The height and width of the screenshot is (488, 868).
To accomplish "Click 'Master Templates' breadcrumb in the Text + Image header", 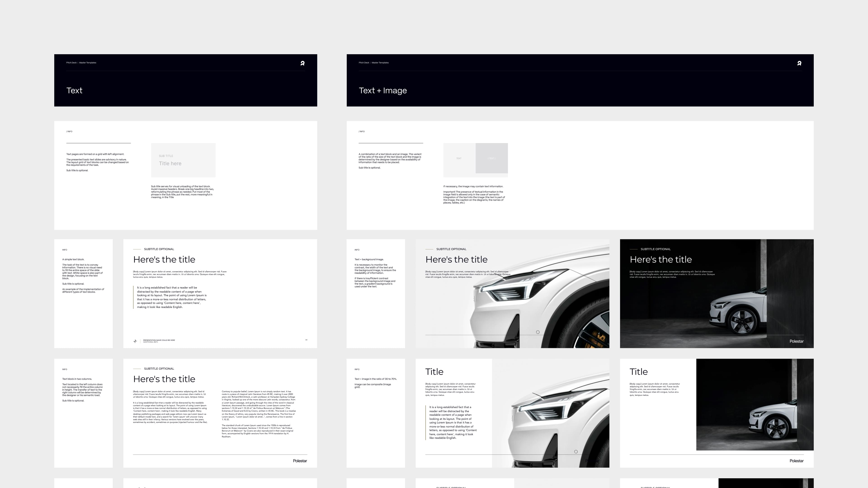I will coord(380,63).
